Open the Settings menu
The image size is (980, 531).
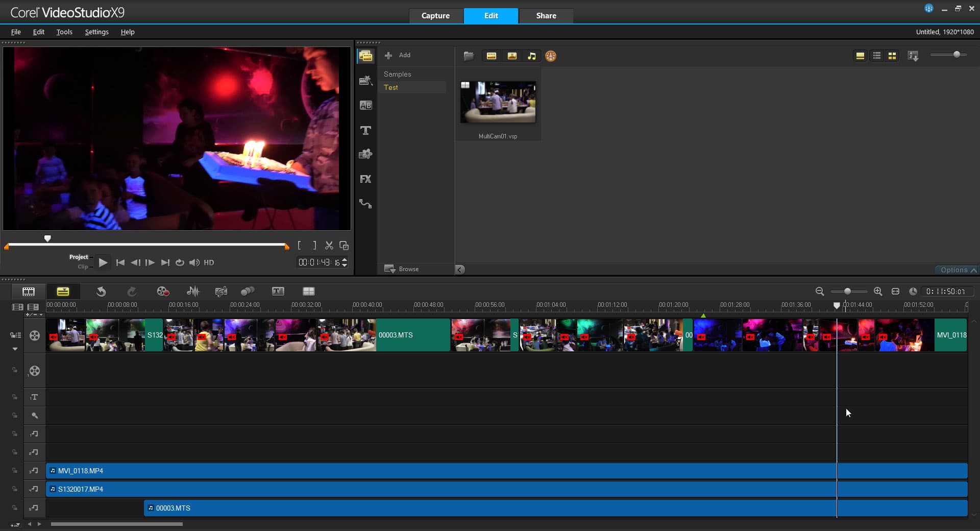pos(96,32)
